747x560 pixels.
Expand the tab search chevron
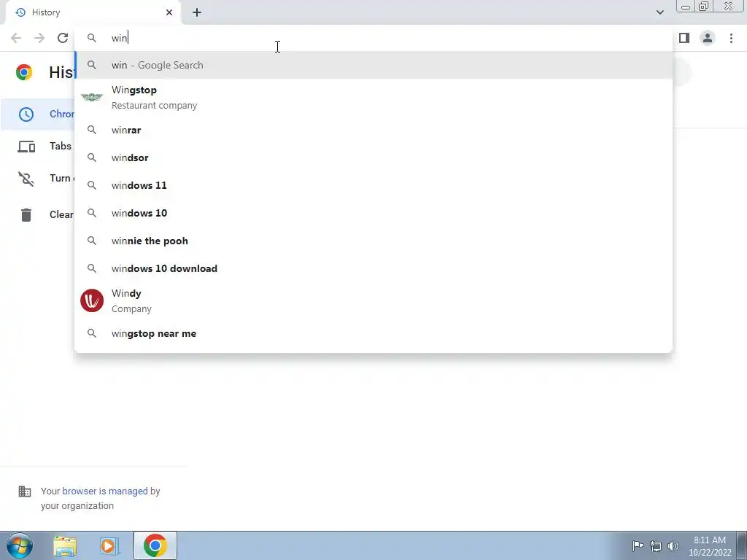tap(659, 12)
